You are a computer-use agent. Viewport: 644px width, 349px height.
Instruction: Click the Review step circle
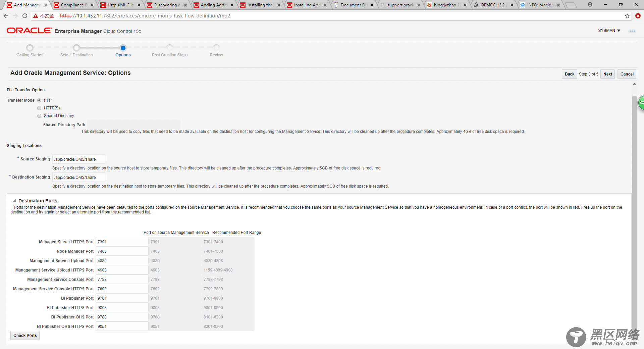tap(216, 48)
